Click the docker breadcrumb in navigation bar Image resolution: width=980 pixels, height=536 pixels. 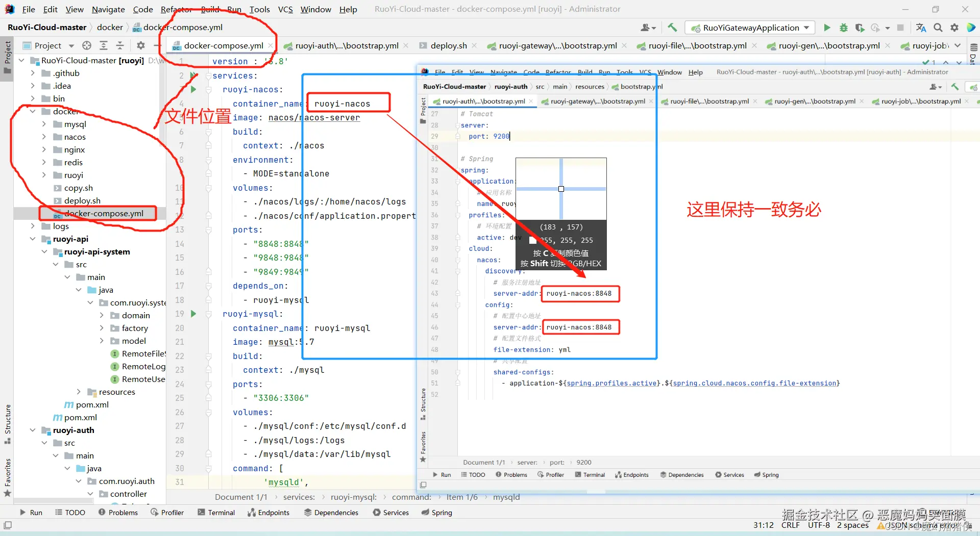pyautogui.click(x=110, y=27)
